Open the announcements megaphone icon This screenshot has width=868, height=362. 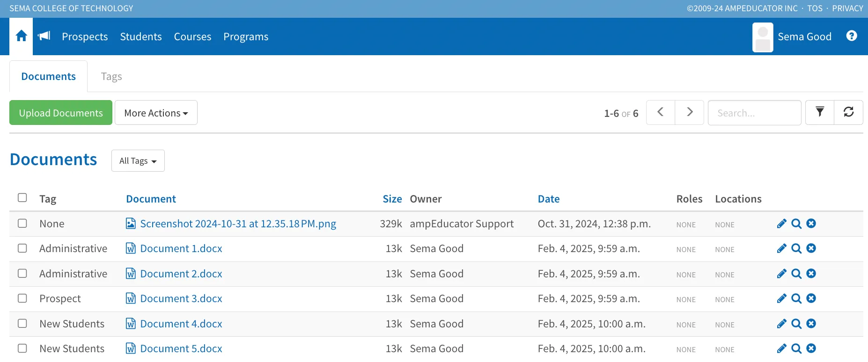click(44, 36)
